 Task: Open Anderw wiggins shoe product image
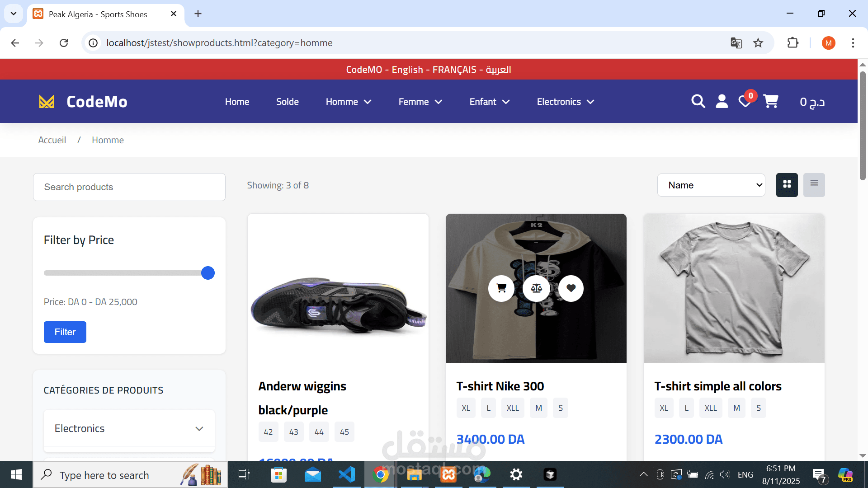pyautogui.click(x=338, y=288)
